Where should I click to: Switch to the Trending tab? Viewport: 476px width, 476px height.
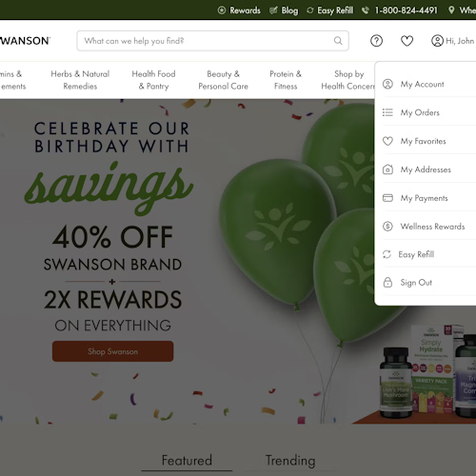tap(290, 461)
